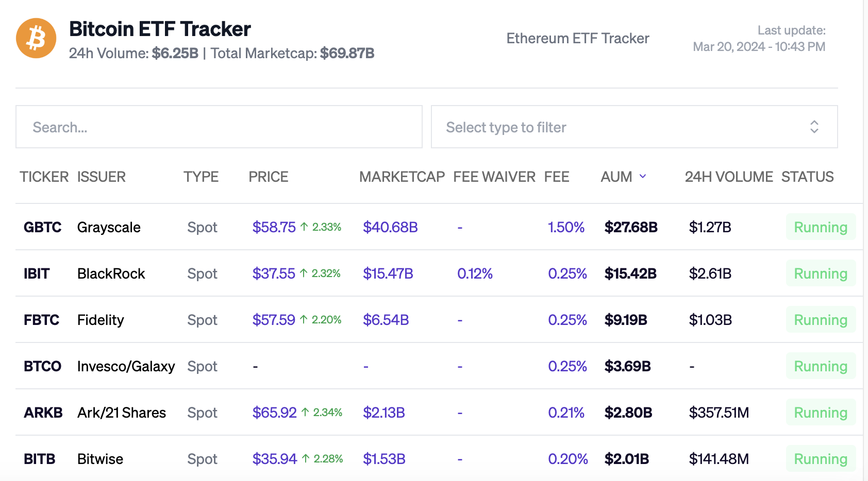The image size is (868, 481).
Task: Click the sort chevron on the AUM column
Action: [x=643, y=177]
